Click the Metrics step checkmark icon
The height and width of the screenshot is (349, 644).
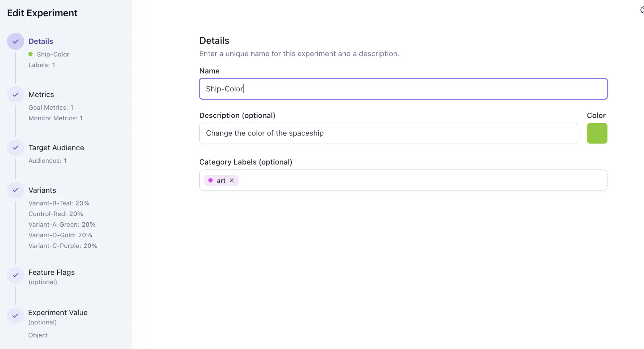[15, 94]
